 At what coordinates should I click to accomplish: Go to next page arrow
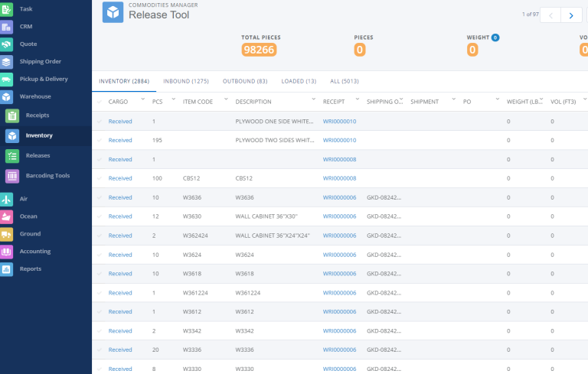(571, 15)
